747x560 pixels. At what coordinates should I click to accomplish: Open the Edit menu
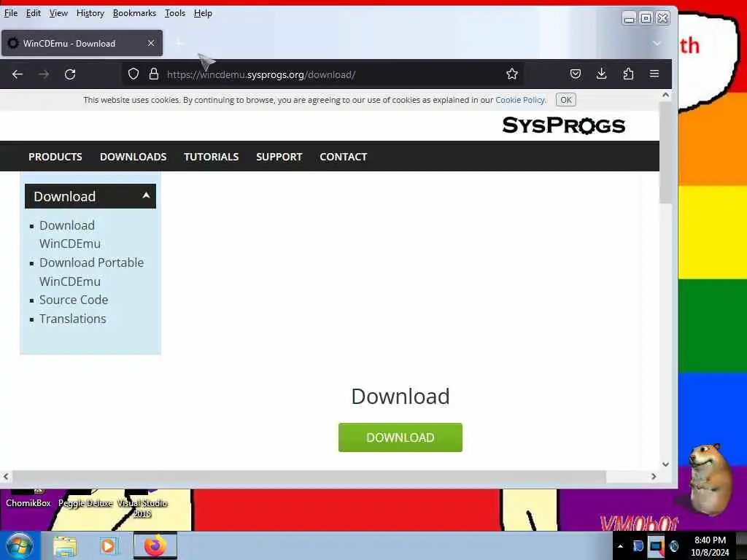point(34,13)
